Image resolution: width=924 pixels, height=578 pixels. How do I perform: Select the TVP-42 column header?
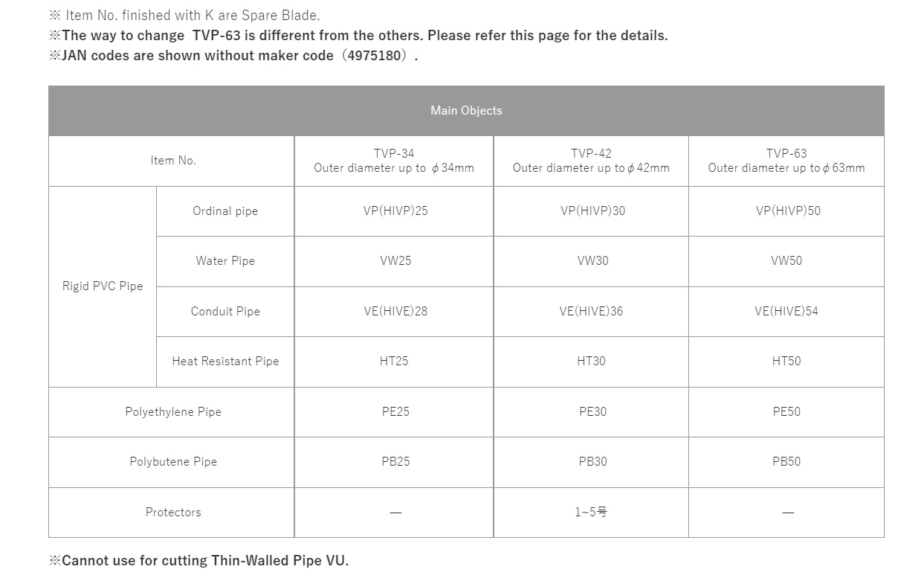(591, 161)
